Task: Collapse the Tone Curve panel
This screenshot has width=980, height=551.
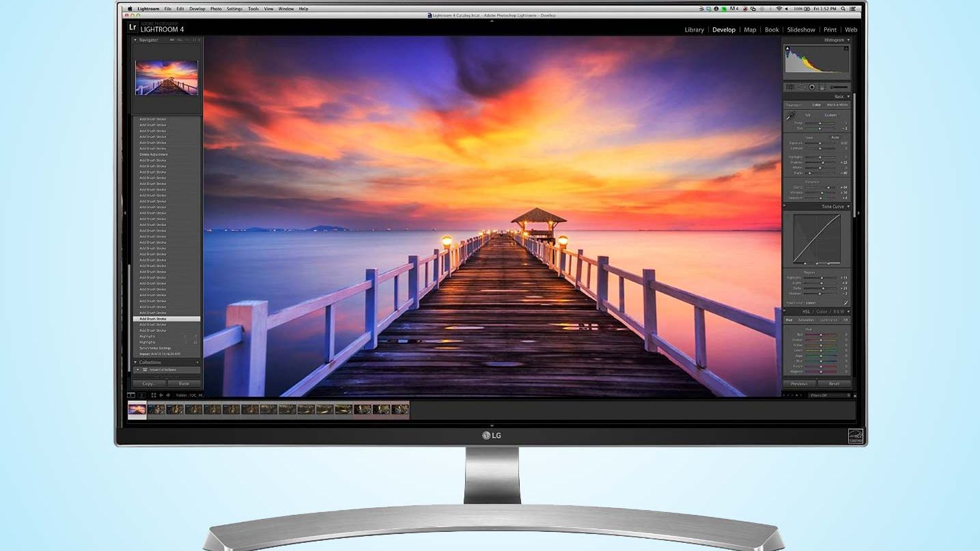Action: coord(848,207)
